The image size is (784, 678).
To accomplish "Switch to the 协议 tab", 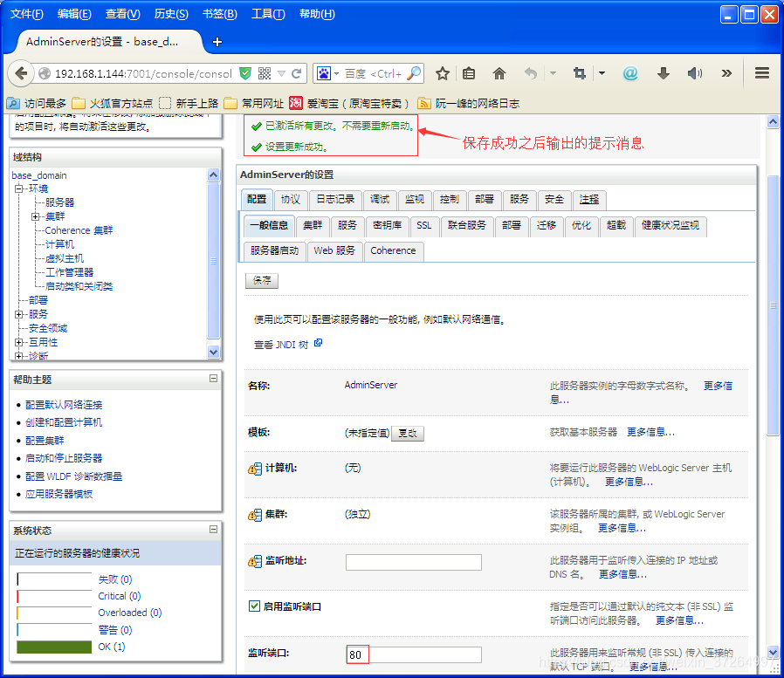I will pos(291,199).
